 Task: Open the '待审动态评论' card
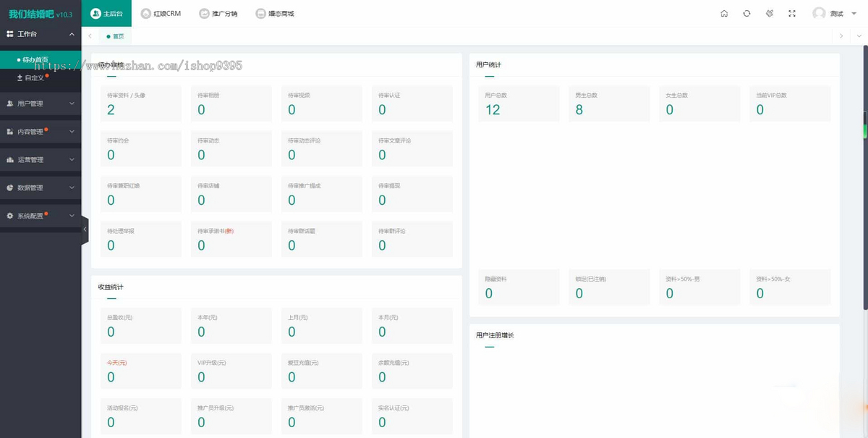pos(322,148)
